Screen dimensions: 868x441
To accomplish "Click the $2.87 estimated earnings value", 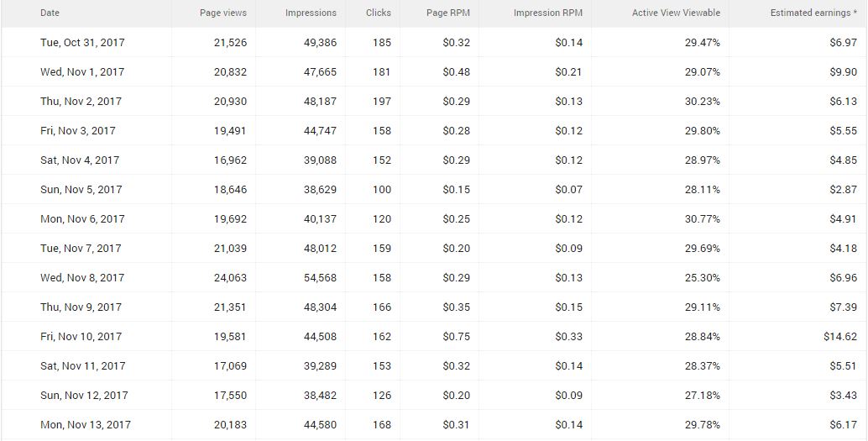I will point(843,190).
